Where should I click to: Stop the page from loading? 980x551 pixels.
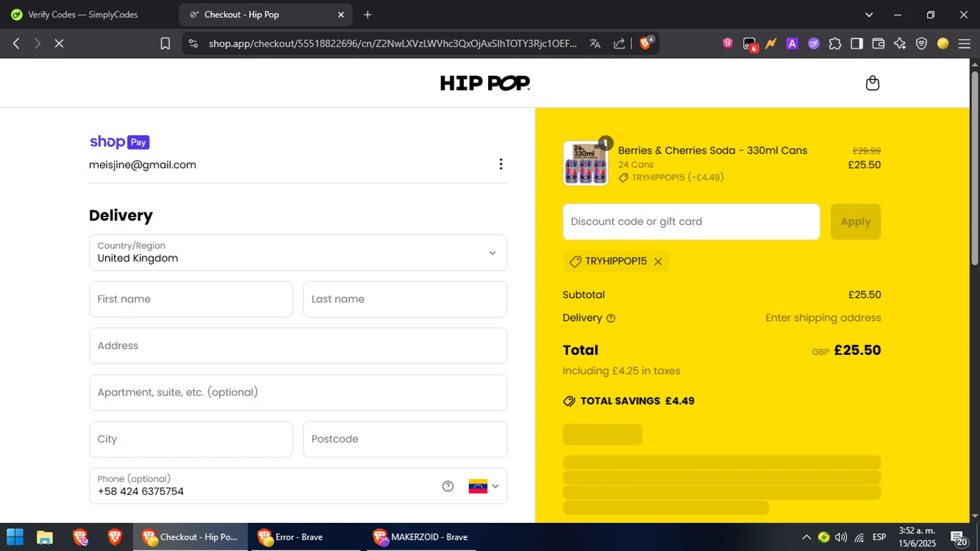pyautogui.click(x=59, y=43)
